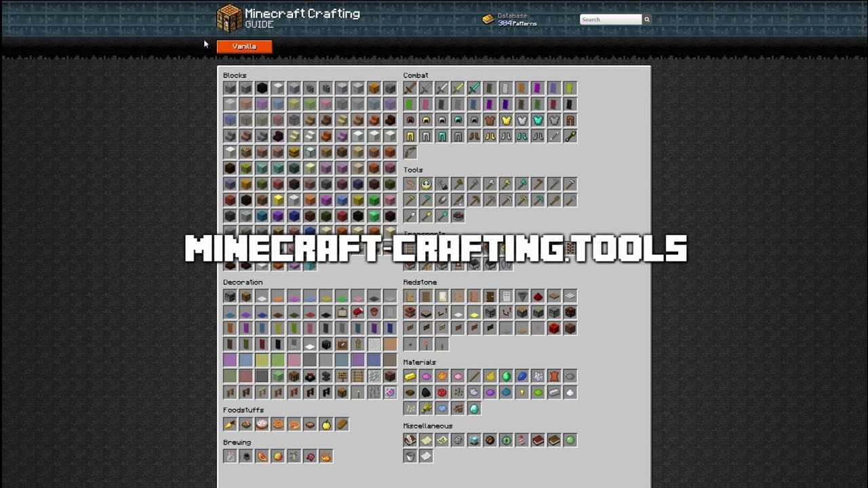Select the redstone torch icon
The height and width of the screenshot is (488, 868).
point(426,344)
